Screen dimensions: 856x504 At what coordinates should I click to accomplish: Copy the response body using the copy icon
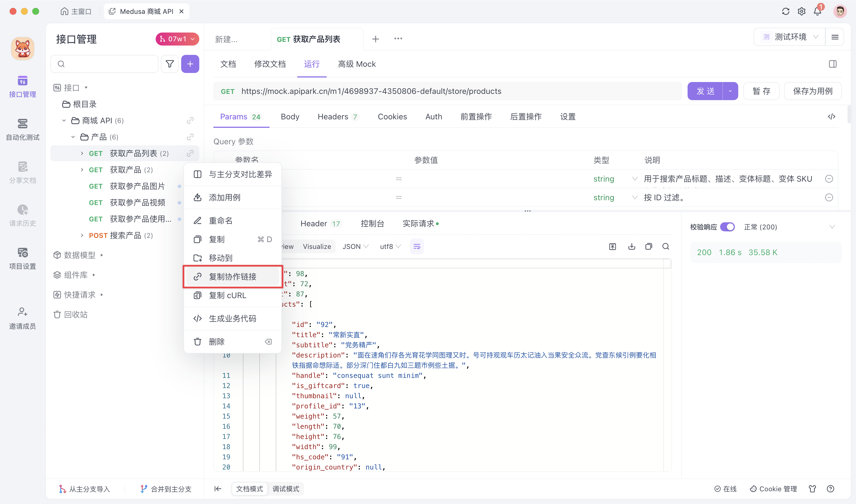(x=649, y=246)
